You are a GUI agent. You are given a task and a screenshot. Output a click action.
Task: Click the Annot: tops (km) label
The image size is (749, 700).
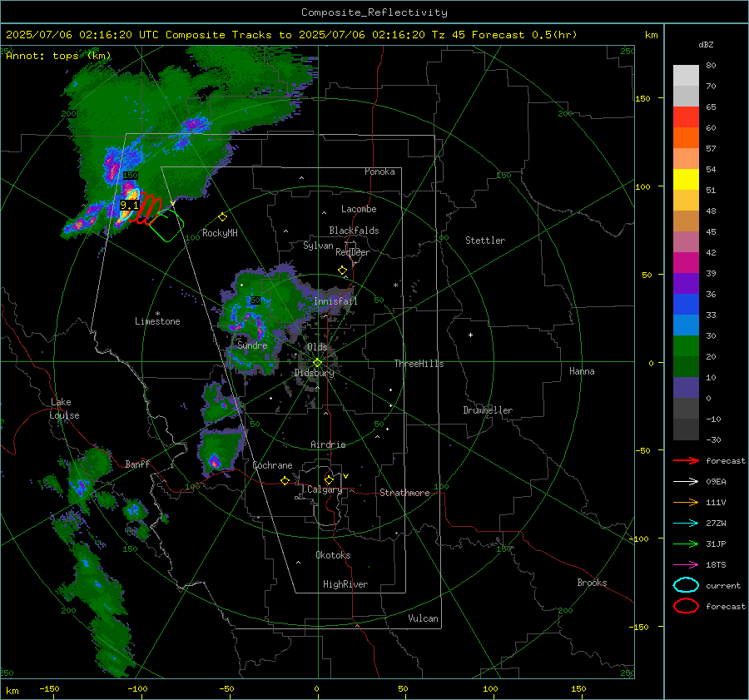pyautogui.click(x=58, y=56)
